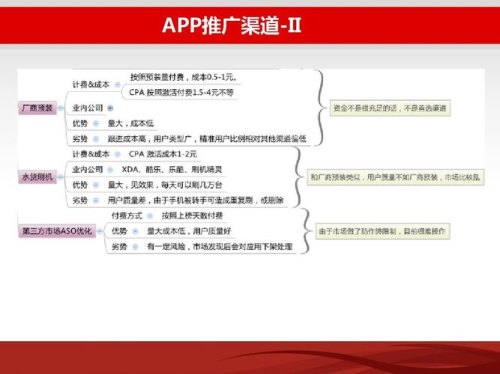Select 劣势 label in 水货刷机 branch

click(80, 200)
